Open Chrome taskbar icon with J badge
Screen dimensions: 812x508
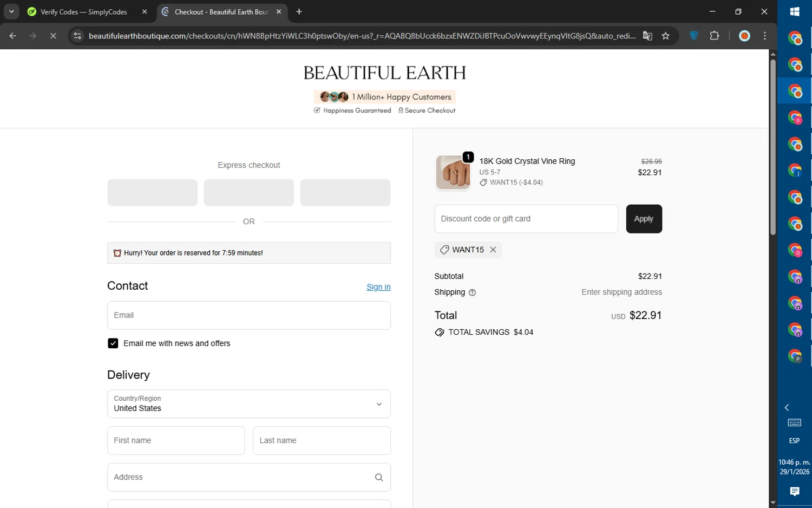point(795,171)
